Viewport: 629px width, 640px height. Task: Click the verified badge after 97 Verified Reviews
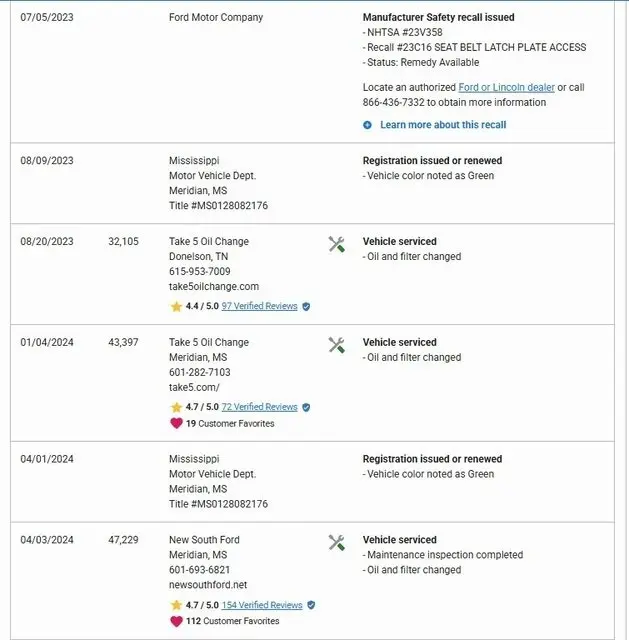[306, 306]
